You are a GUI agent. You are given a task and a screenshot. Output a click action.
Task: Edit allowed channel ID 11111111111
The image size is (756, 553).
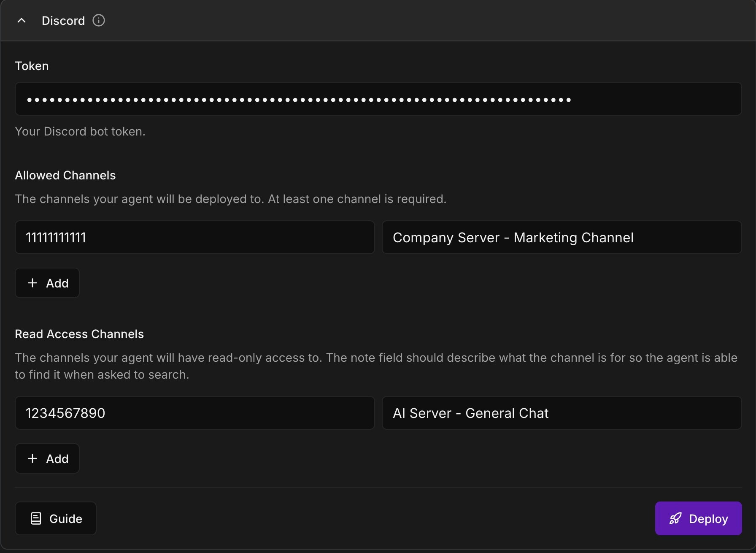[x=194, y=237]
